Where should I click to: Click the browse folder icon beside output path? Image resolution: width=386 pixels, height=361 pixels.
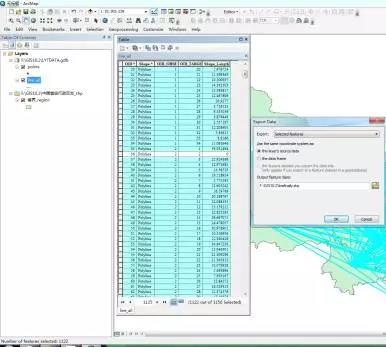point(375,186)
